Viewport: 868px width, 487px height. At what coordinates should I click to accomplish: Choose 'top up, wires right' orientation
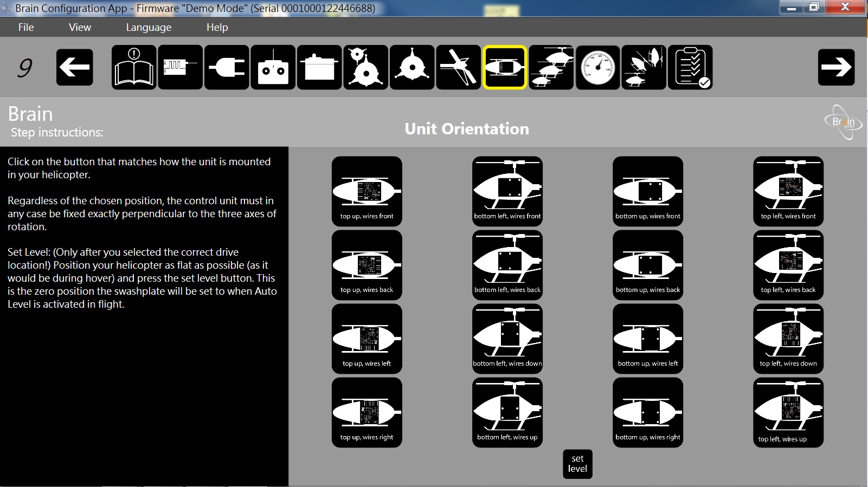click(367, 412)
